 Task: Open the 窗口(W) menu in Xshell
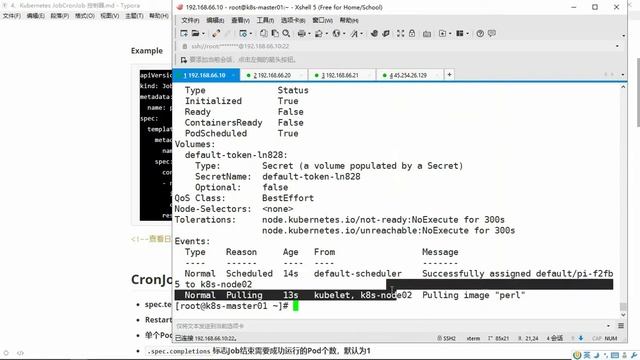[x=322, y=20]
